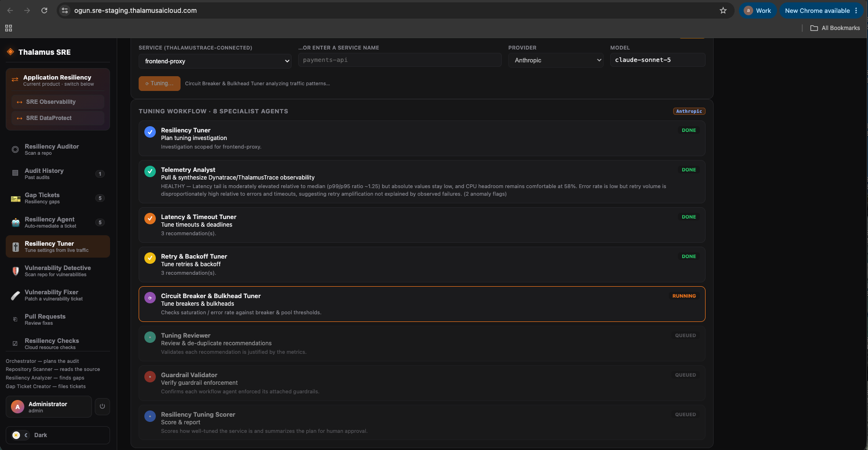
Task: Click the Resiliency Checks checkbox icon
Action: 15,343
